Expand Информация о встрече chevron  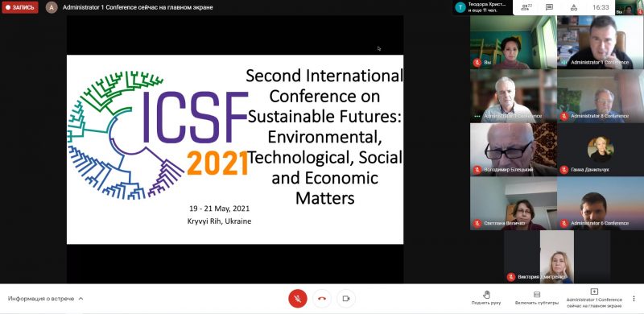[x=81, y=299]
